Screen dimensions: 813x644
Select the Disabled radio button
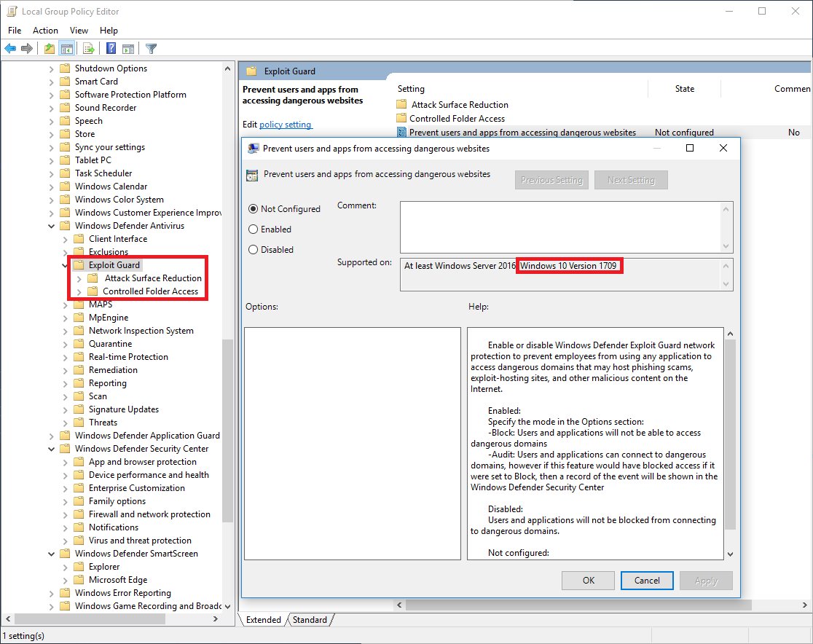253,249
